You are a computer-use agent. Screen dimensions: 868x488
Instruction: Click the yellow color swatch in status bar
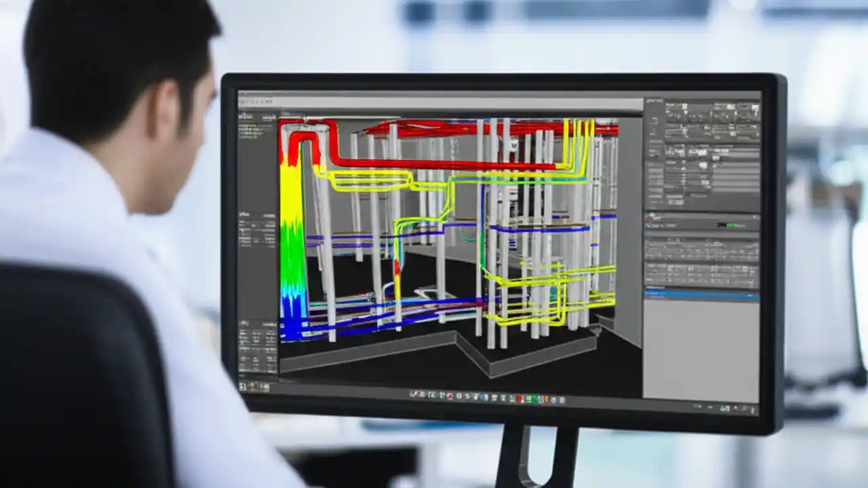click(547, 396)
